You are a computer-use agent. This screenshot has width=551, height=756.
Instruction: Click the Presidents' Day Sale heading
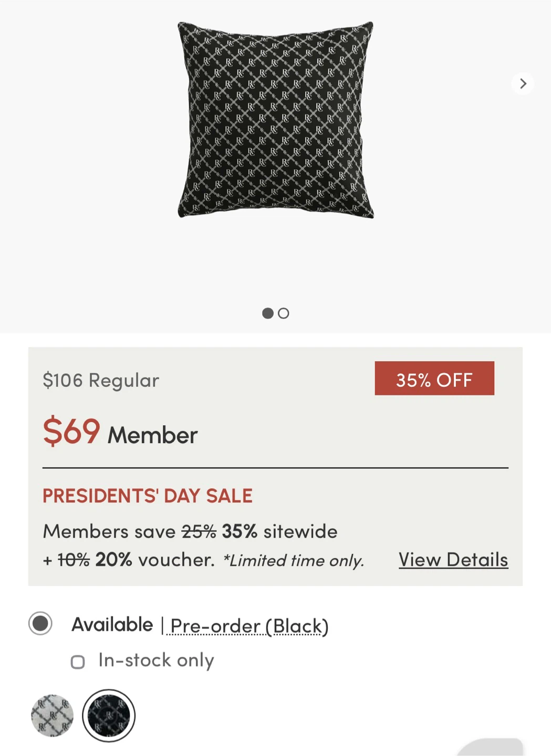(148, 496)
